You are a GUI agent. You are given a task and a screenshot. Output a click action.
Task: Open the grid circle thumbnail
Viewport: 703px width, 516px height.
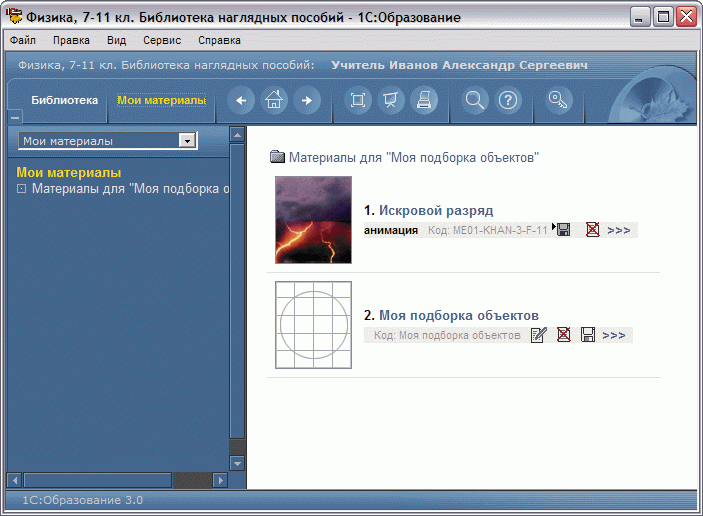pyautogui.click(x=313, y=325)
